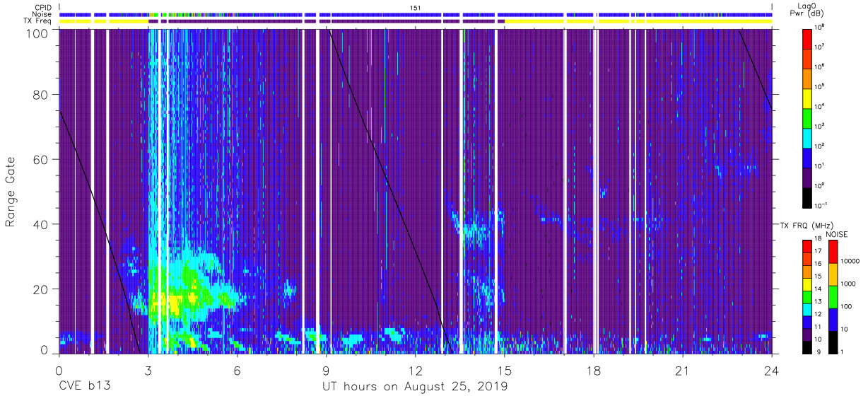868x401 pixels.
Task: Click the Range Gate y-axis title
Action: [11, 191]
